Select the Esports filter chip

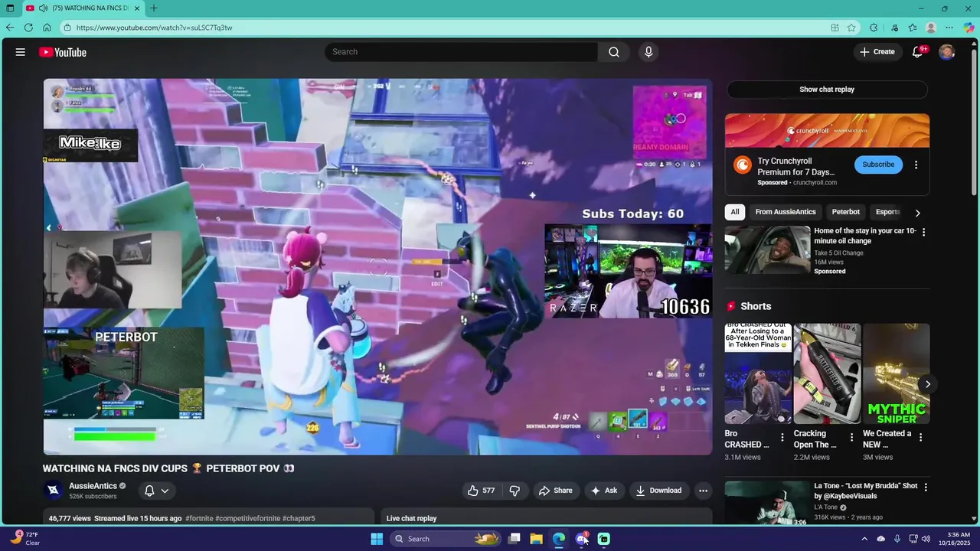pos(888,212)
